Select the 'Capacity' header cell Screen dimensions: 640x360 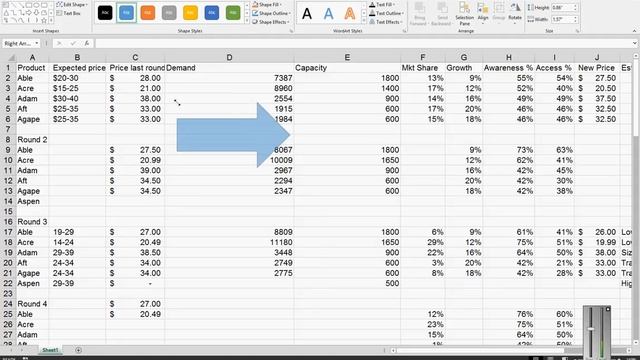click(347, 68)
